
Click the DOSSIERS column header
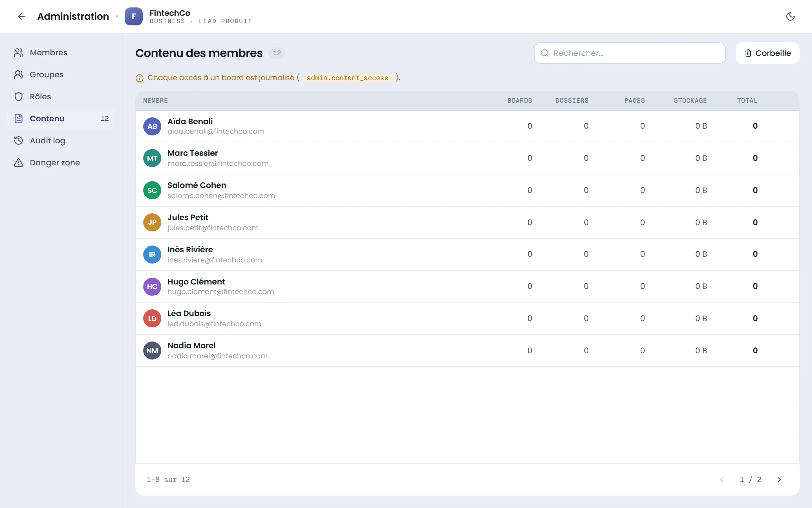pos(572,100)
